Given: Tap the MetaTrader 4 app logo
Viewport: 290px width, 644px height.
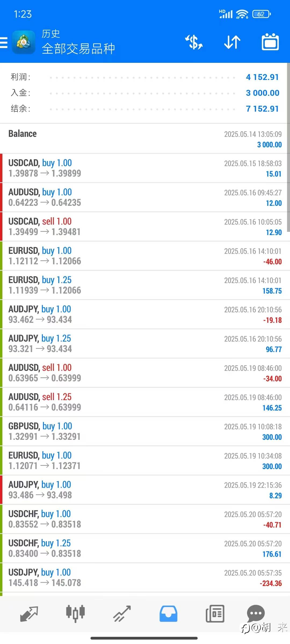Looking at the screenshot, I should coord(24,42).
